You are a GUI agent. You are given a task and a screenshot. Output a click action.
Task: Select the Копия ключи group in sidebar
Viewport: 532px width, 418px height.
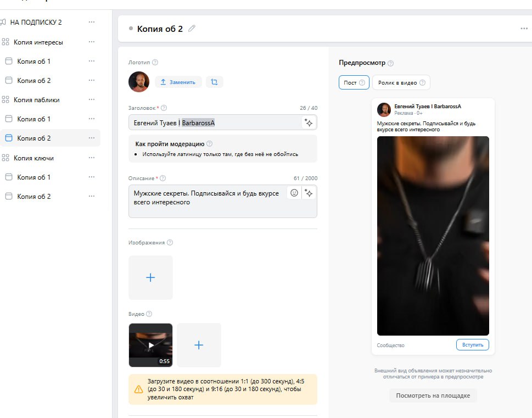[x=33, y=158]
